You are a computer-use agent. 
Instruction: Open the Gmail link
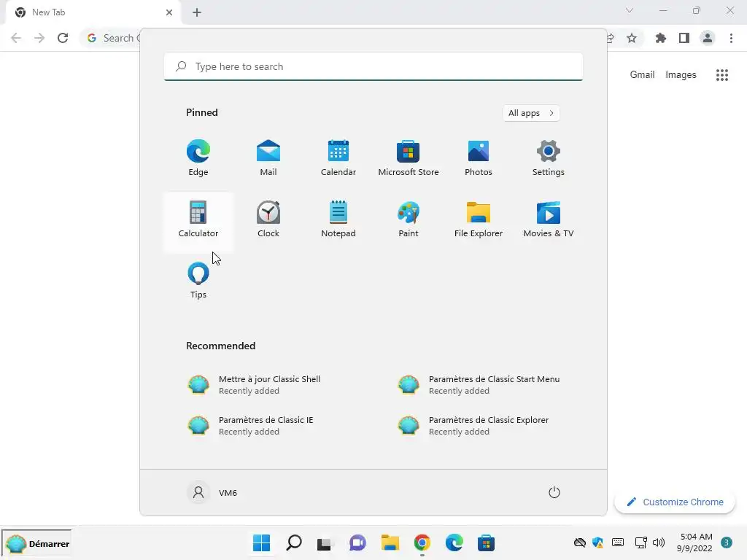click(x=642, y=75)
